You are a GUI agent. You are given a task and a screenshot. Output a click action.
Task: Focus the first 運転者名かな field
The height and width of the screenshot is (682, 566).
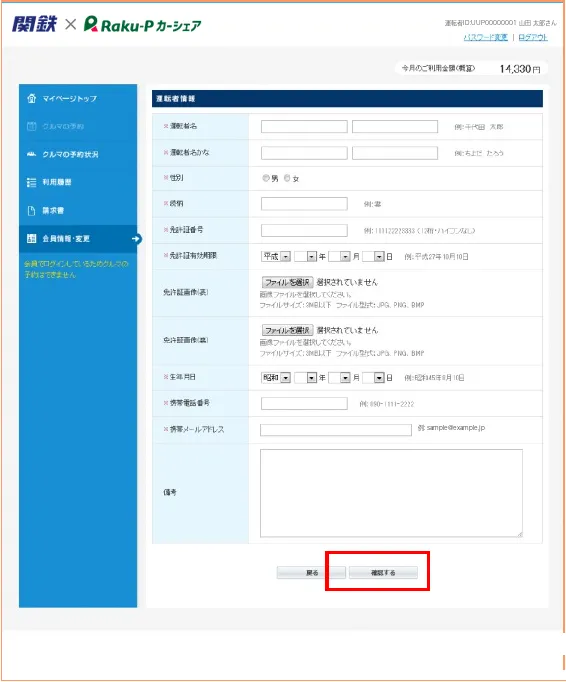pyautogui.click(x=304, y=153)
